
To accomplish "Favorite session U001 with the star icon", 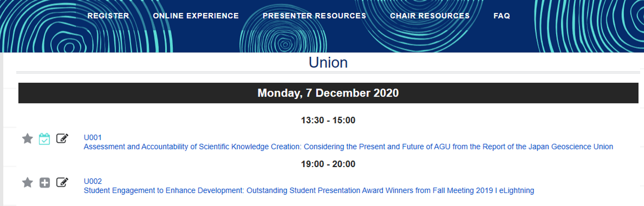I will click(27, 138).
